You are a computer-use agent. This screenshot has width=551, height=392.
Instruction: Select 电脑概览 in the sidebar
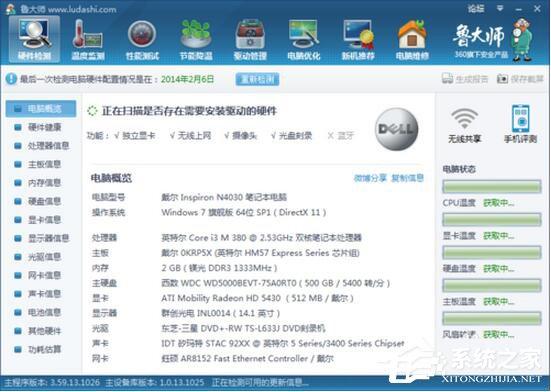41,109
